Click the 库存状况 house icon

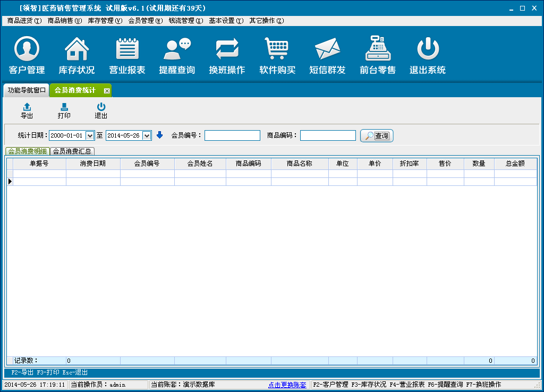(x=76, y=50)
